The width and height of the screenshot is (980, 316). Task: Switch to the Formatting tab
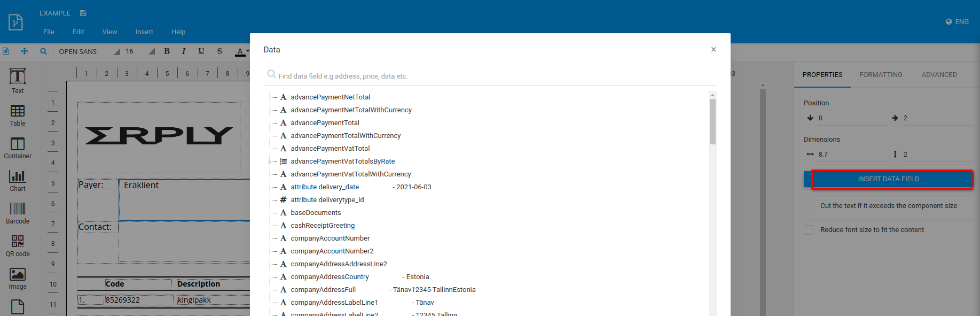point(881,75)
